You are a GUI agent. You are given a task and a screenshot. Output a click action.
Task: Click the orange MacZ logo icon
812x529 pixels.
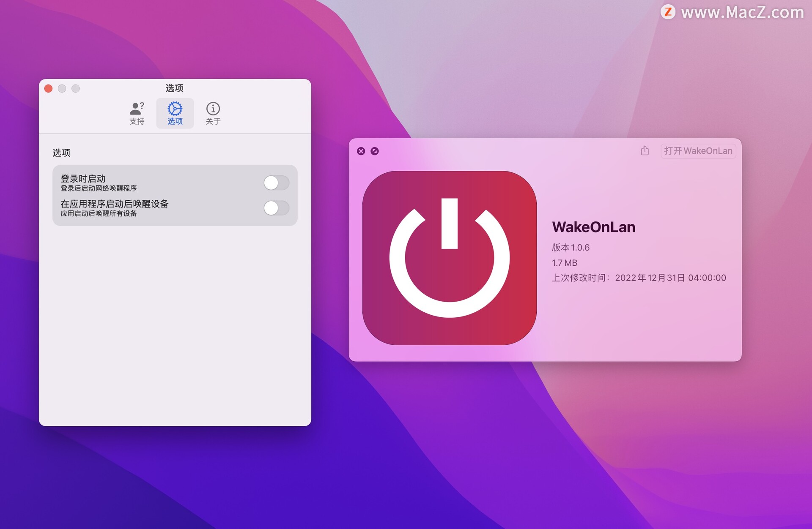point(668,12)
